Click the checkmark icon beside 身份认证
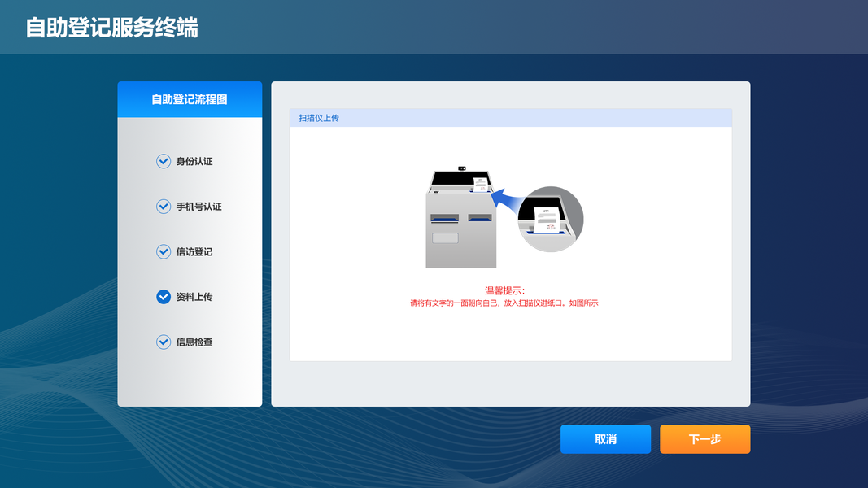Screen dimensions: 868x488 [x=164, y=161]
